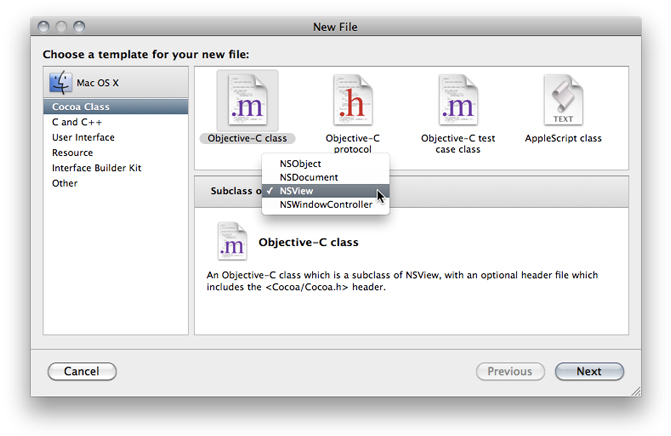Open the Resource template category
This screenshot has width=671, height=436.
coord(72,153)
